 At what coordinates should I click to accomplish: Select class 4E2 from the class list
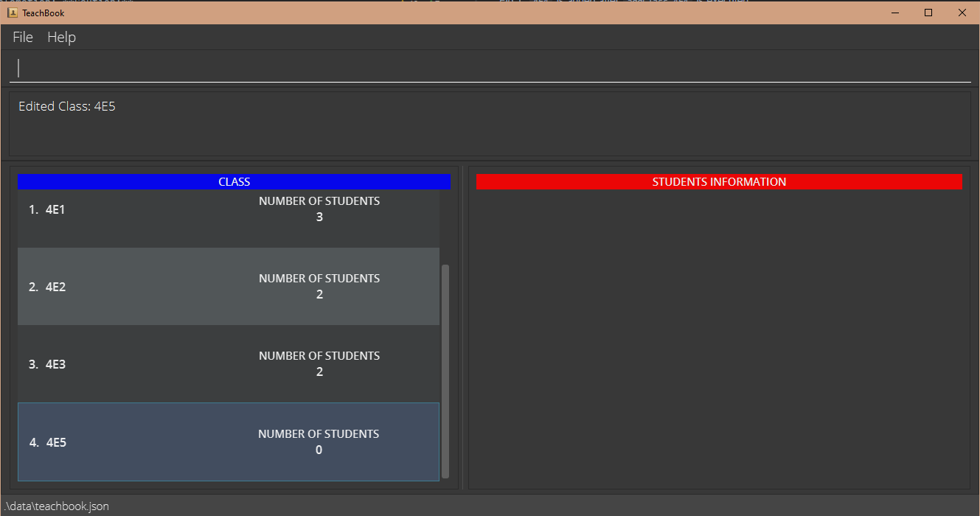(x=147, y=287)
